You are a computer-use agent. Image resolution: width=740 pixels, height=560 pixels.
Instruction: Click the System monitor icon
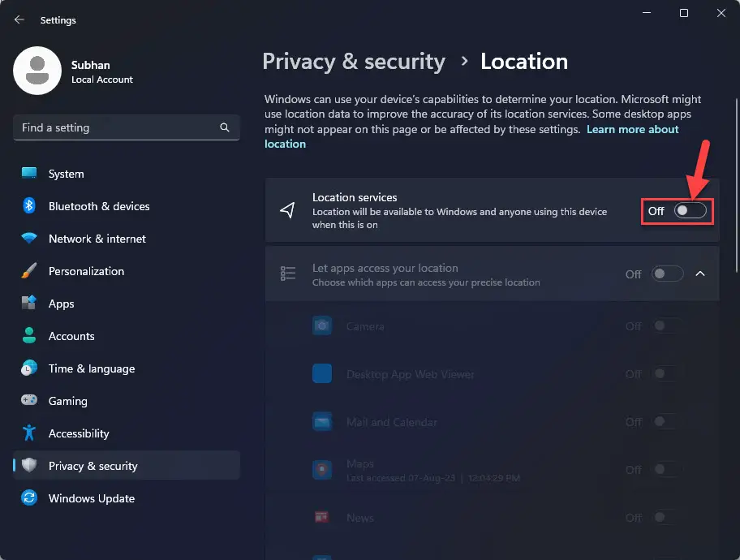click(x=29, y=174)
